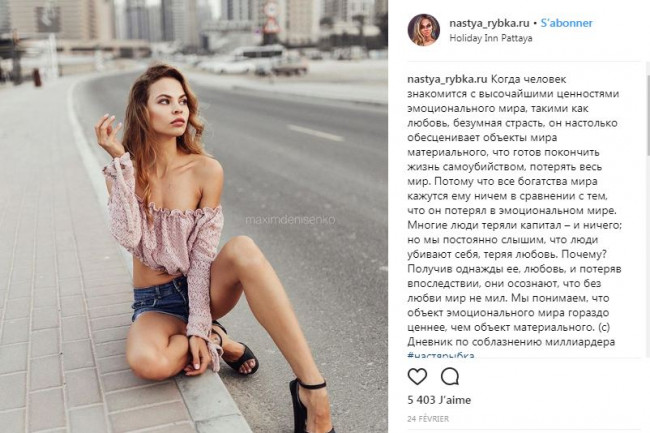Click the maximdenisenko watermark on the photo
Viewport: 650px width, 433px height.
tap(290, 220)
